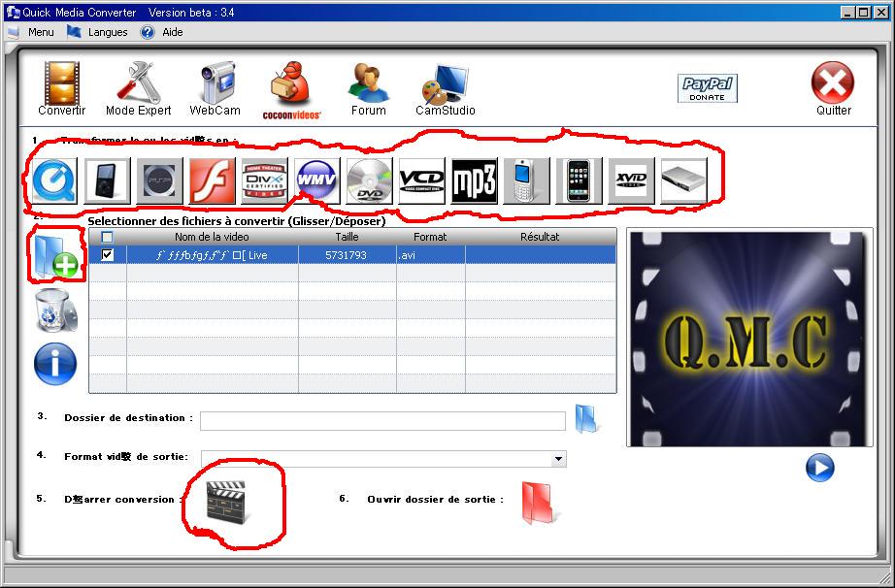Select mp3 output format icon
Screen dimensions: 895x588
click(x=474, y=180)
